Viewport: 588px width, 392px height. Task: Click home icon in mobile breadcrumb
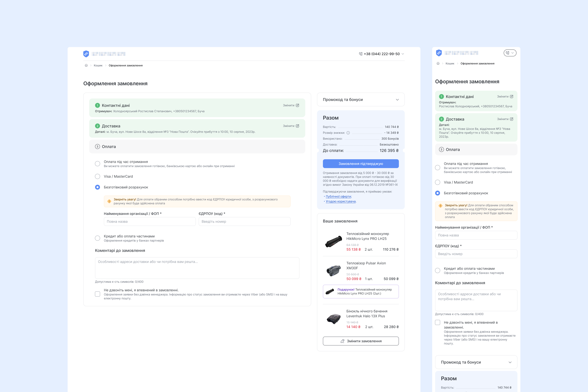[x=438, y=63]
